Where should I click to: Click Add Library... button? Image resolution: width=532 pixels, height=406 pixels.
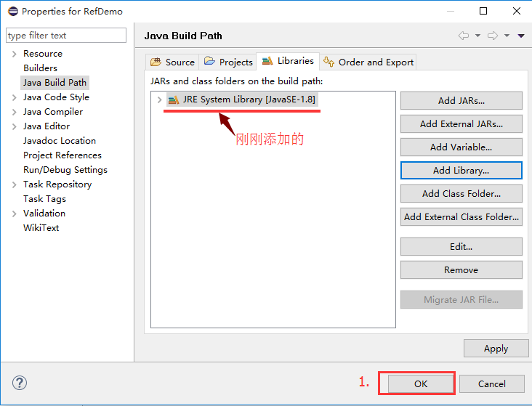tap(461, 170)
